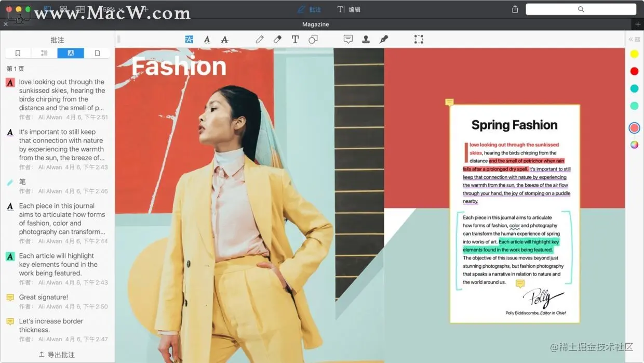Select the strikethrough text tool

pyautogui.click(x=224, y=40)
